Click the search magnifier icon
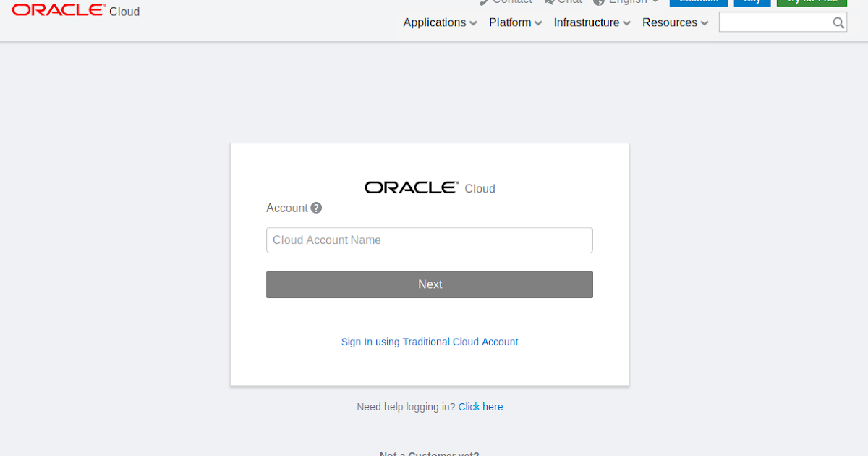The image size is (868, 456). pyautogui.click(x=838, y=22)
